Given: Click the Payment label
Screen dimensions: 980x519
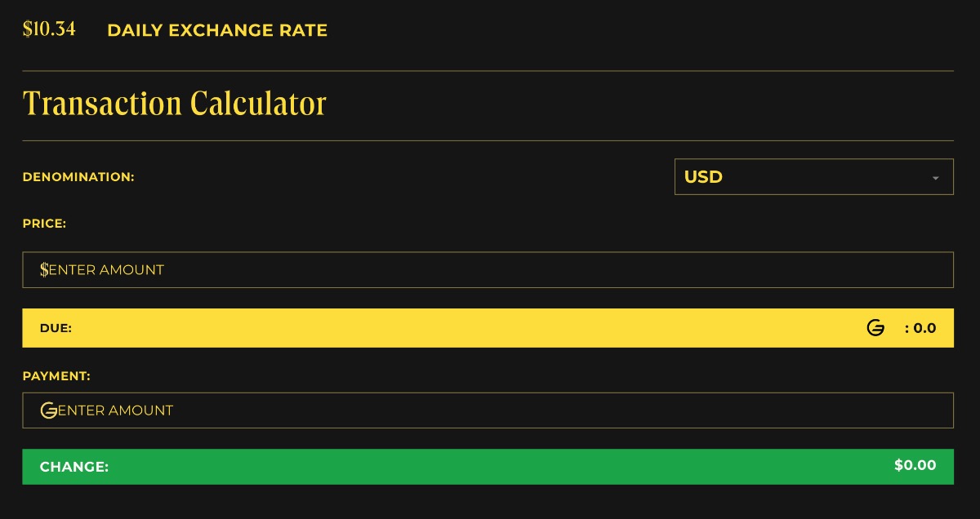Looking at the screenshot, I should (56, 376).
